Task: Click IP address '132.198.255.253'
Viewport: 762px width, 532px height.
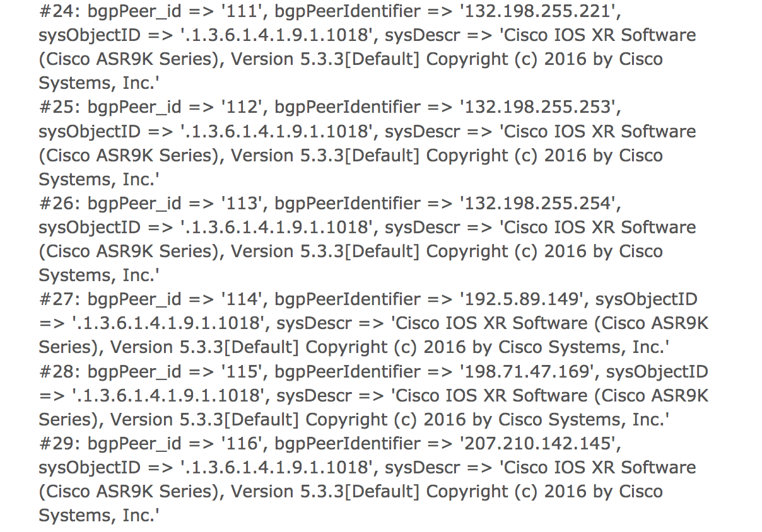Action: click(538, 107)
